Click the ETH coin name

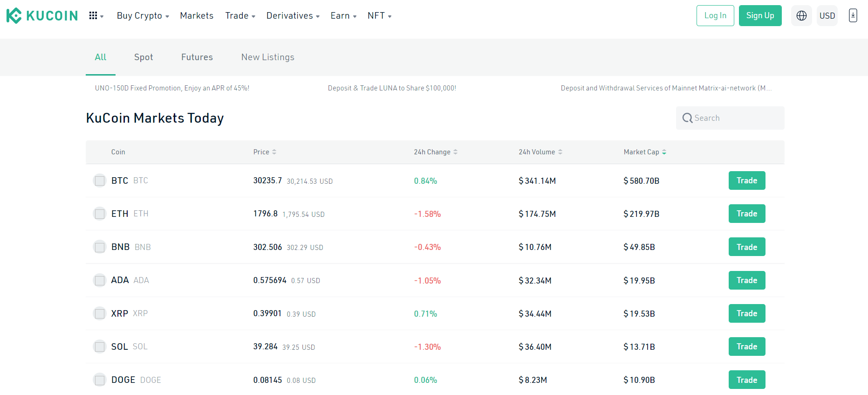120,214
